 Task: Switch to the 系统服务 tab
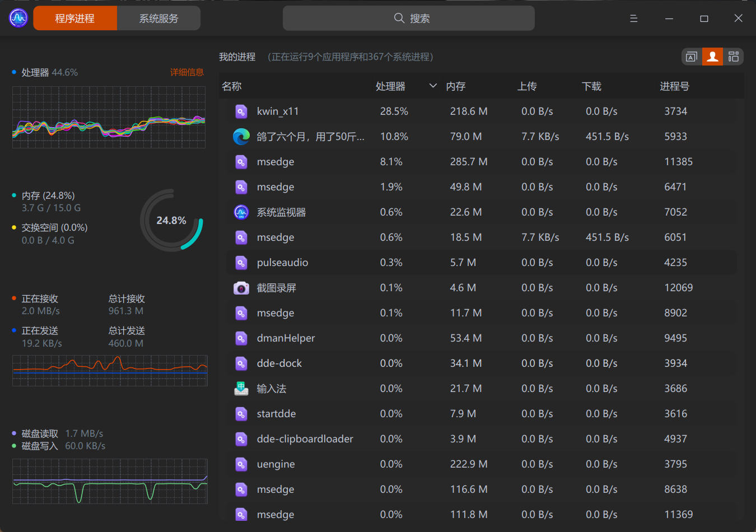(x=158, y=18)
